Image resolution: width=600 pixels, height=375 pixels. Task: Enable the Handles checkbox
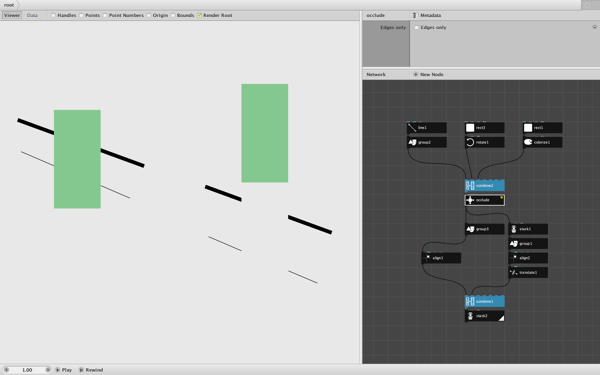coord(54,15)
